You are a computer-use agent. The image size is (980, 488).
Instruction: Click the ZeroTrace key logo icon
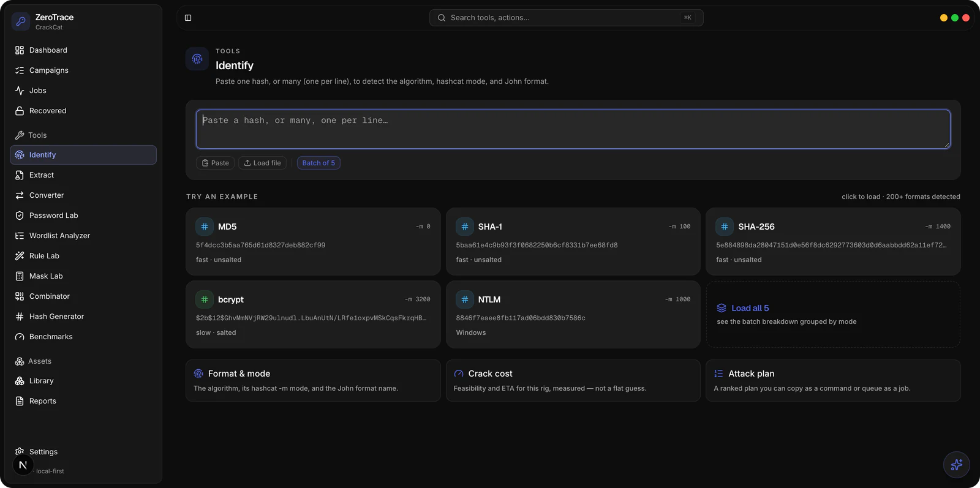tap(21, 21)
